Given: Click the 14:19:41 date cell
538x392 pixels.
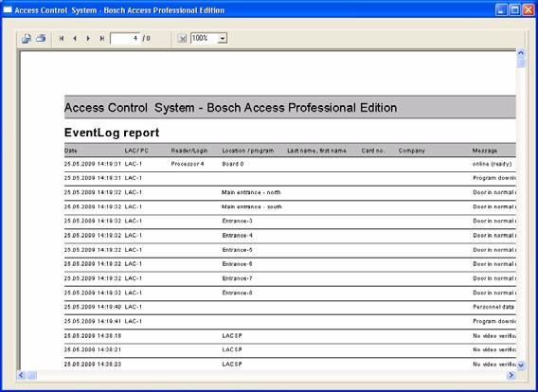Looking at the screenshot, I should (x=93, y=321).
